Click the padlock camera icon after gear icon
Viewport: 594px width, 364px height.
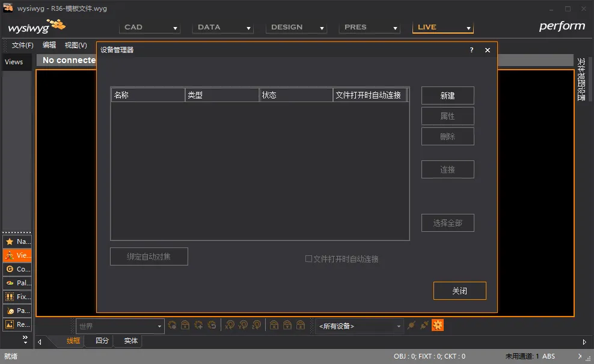[185, 325]
